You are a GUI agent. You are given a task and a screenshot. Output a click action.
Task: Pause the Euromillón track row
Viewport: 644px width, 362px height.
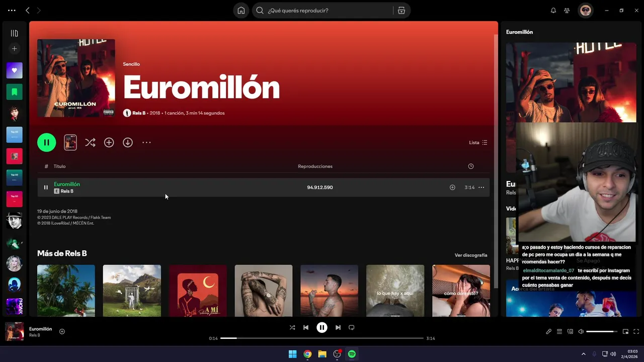(46, 188)
